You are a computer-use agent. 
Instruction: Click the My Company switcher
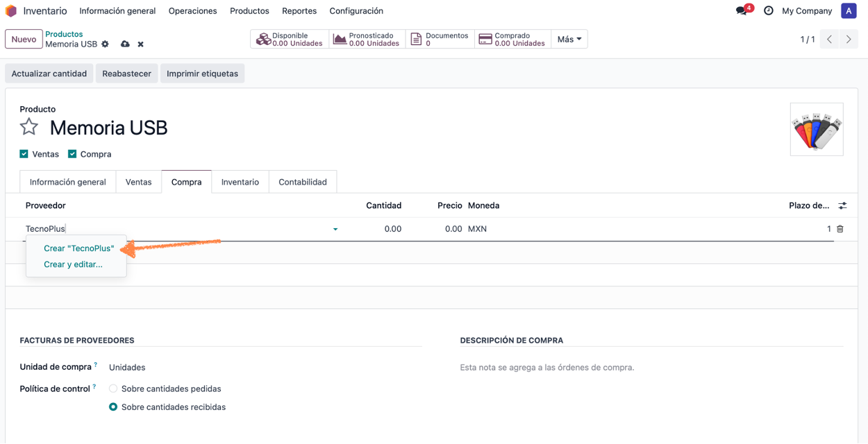click(x=807, y=11)
